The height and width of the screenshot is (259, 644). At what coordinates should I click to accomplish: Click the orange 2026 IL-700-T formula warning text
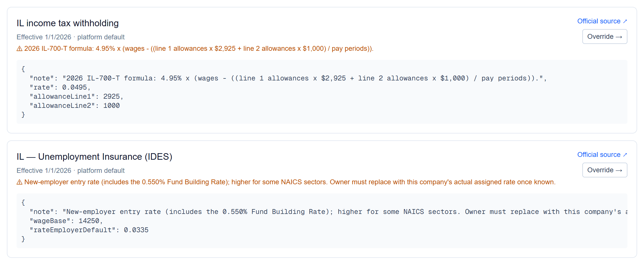pos(199,48)
